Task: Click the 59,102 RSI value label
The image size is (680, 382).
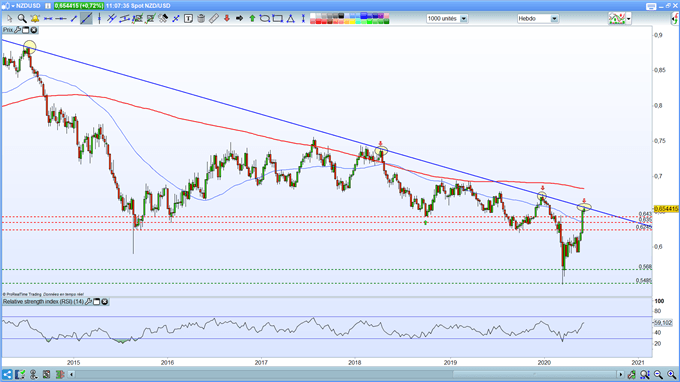Action: click(663, 323)
